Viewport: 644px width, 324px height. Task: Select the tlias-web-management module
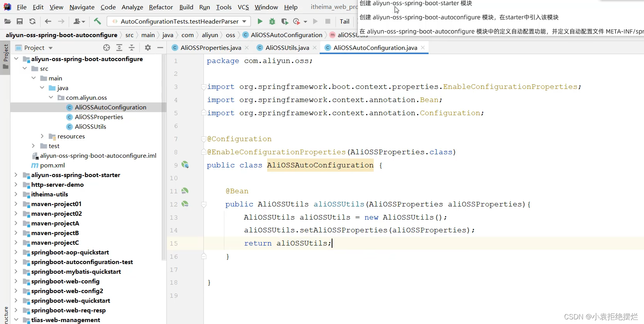[66, 320]
